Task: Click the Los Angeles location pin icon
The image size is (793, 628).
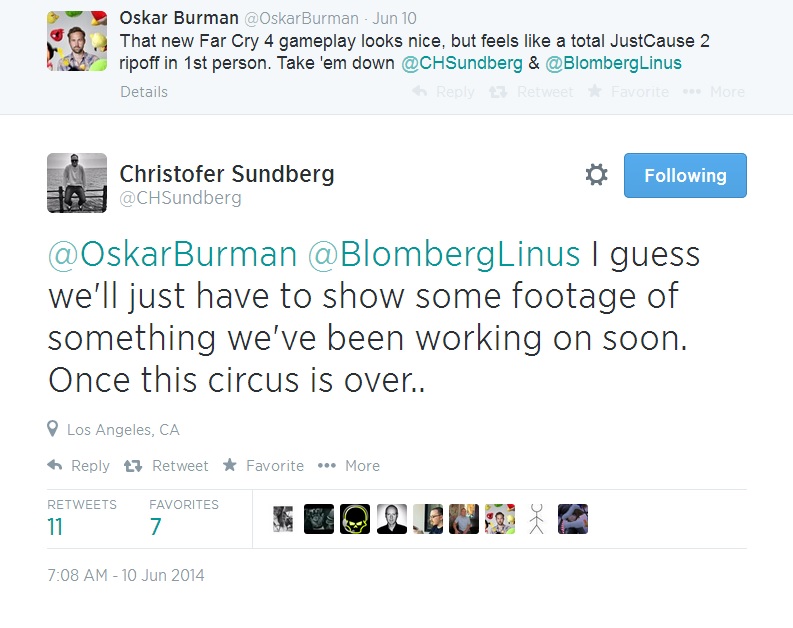Action: coord(53,429)
